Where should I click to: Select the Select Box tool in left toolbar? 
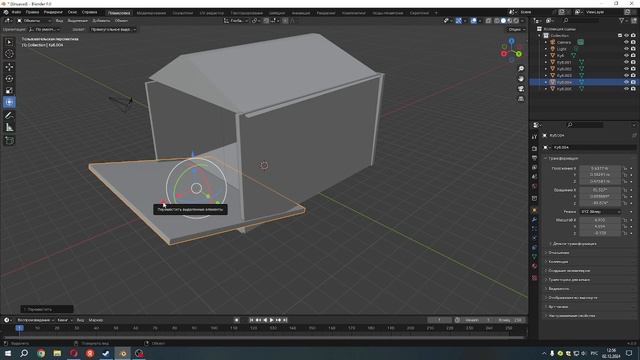click(x=9, y=42)
